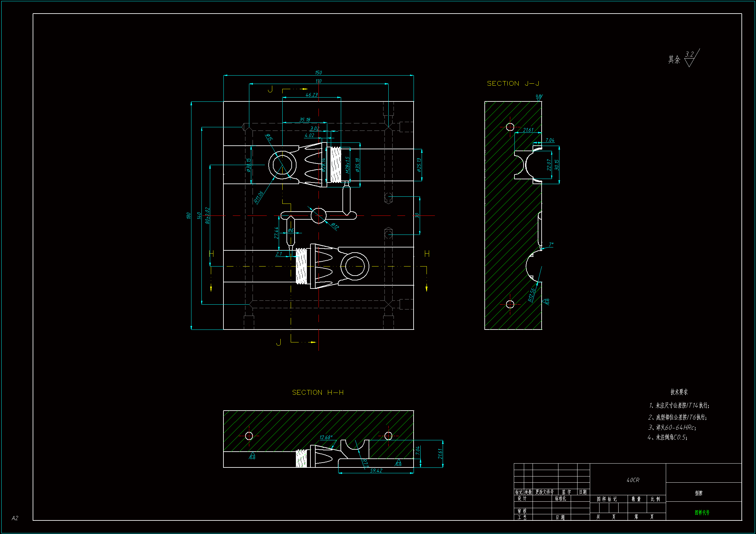Click the 3.2 surface roughness symbol

689,55
